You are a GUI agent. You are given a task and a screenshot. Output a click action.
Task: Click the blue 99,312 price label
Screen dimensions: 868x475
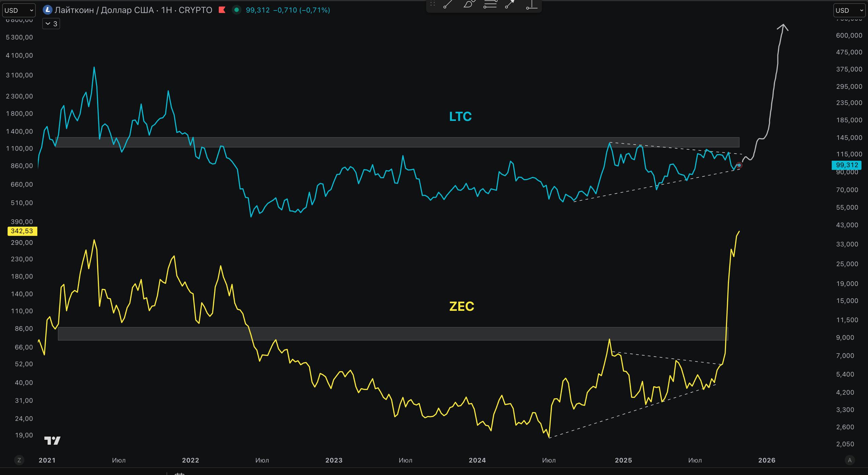(846, 165)
